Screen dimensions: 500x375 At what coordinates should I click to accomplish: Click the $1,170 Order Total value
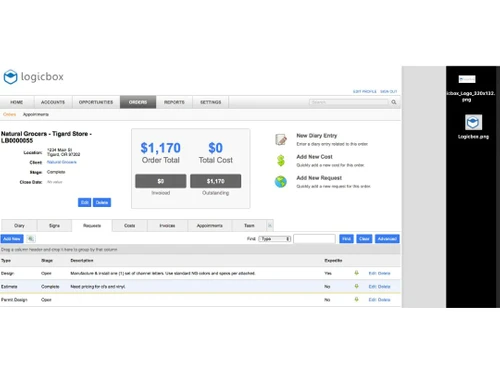point(160,148)
